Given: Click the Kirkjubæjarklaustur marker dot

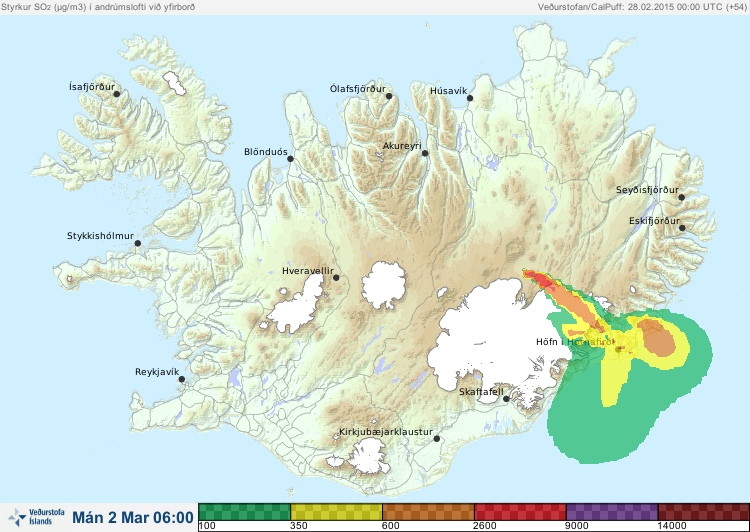Looking at the screenshot, I should pos(437,438).
